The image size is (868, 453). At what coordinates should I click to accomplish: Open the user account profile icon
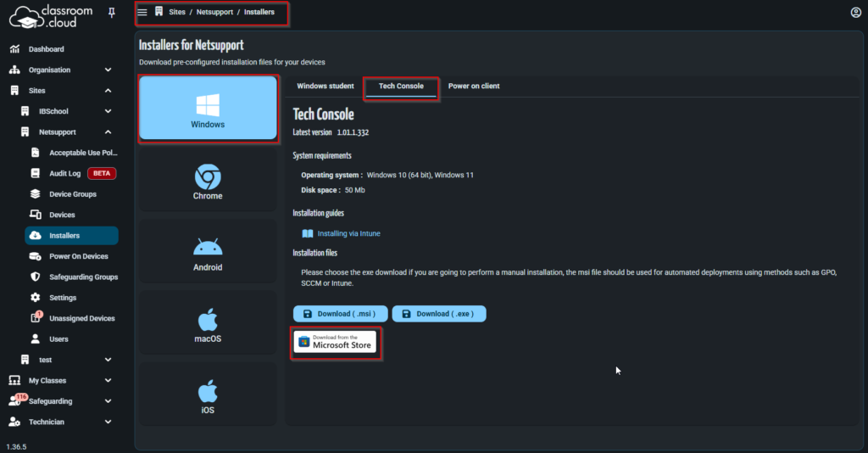click(x=856, y=12)
